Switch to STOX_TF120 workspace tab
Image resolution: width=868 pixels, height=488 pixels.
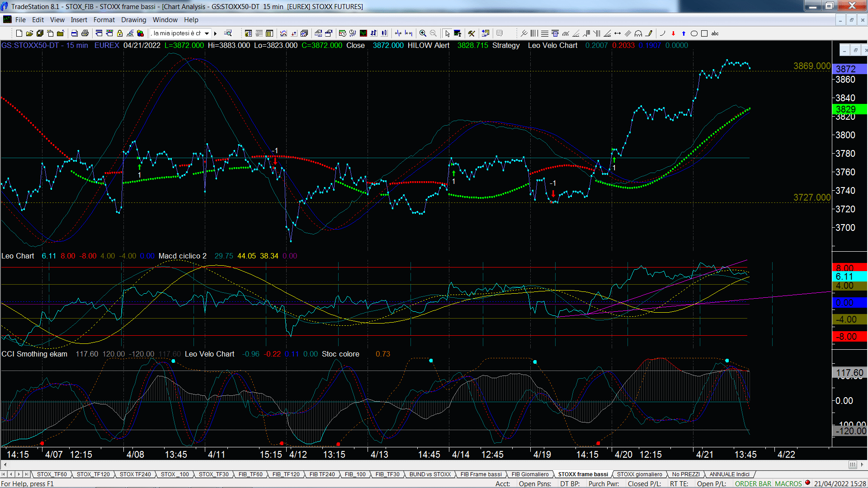(93, 474)
